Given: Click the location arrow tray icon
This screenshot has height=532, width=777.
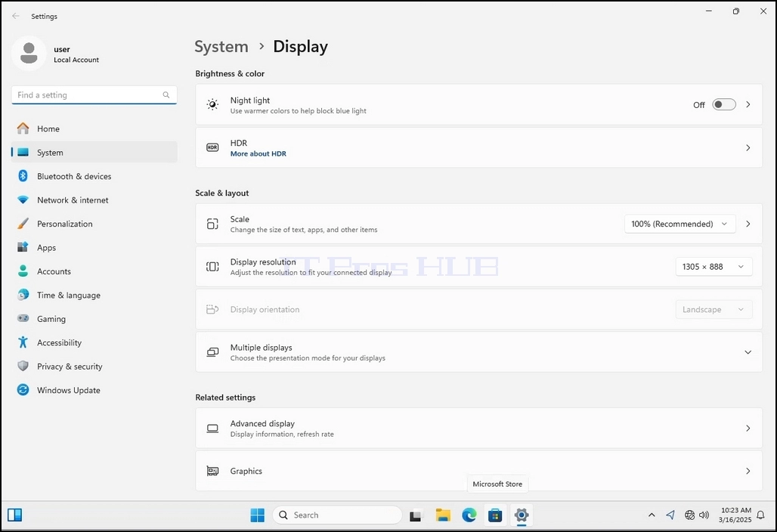Looking at the screenshot, I should tap(670, 515).
